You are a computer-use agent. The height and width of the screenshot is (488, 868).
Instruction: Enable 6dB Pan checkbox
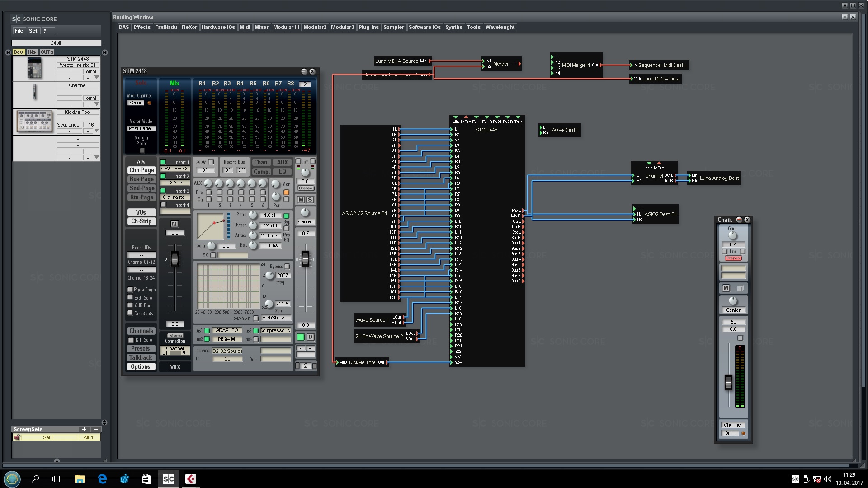tap(130, 305)
